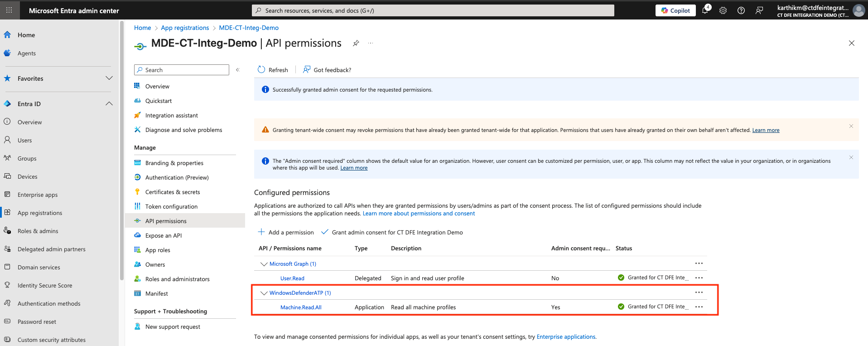
Task: Open Certificates & secrets menu item
Action: pos(172,192)
